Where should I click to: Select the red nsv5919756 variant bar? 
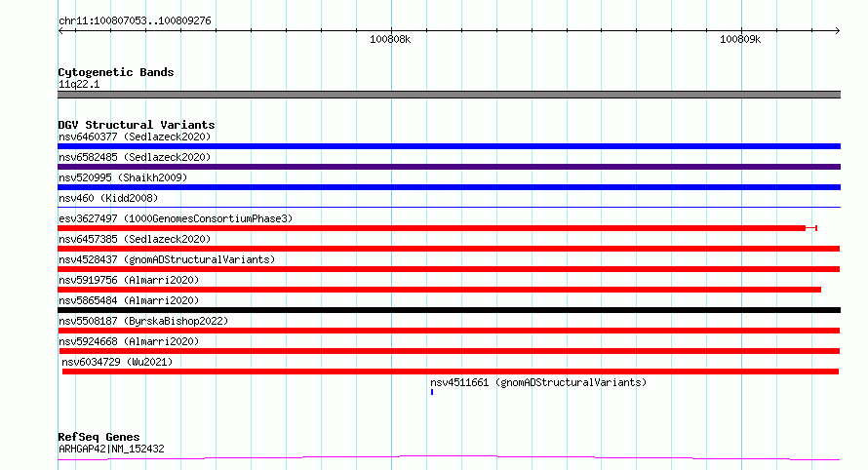(440, 290)
